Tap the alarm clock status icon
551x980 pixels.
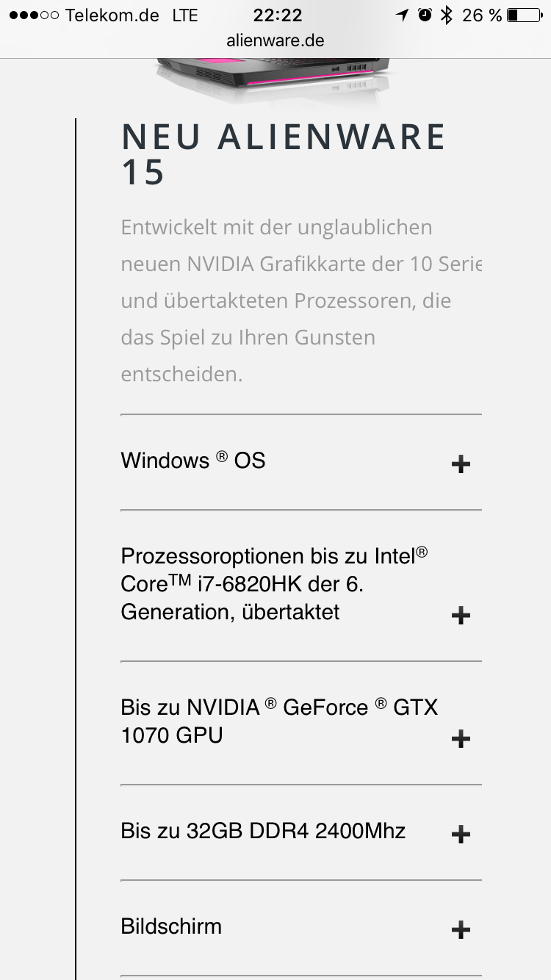pos(425,15)
